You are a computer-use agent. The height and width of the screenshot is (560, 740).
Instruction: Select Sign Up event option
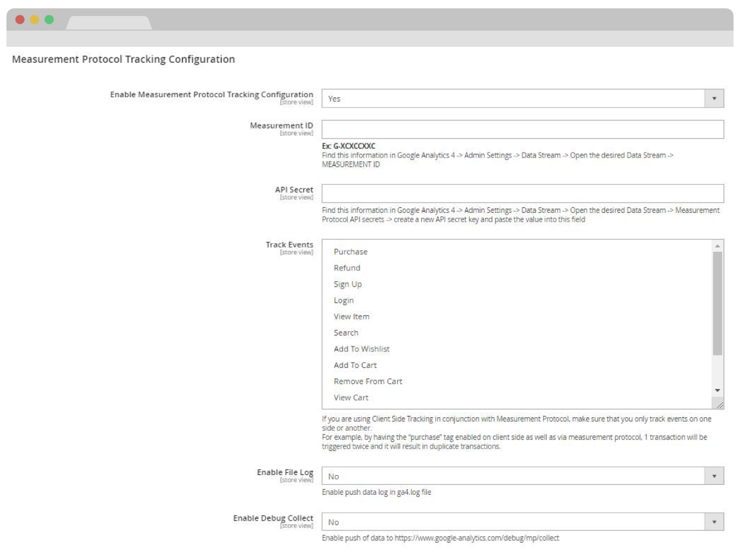347,284
